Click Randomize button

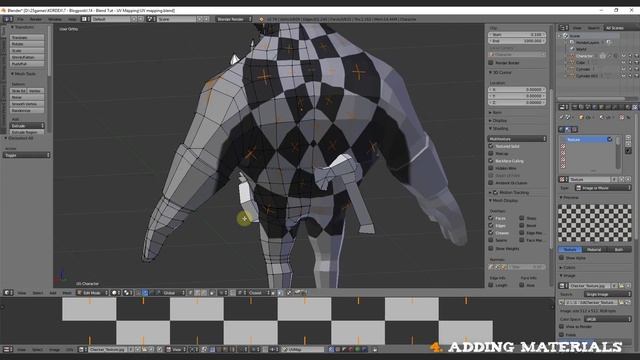coord(27,111)
